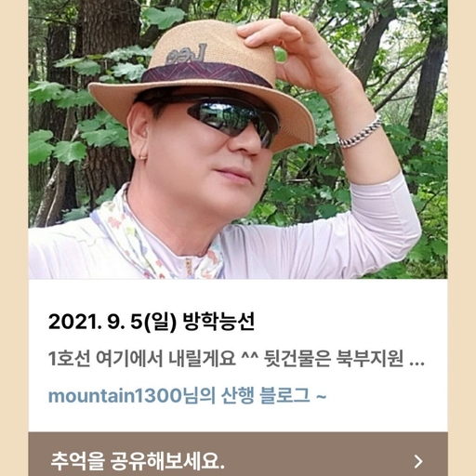This screenshot has width=476, height=476.
Task: Click the logo lettering on the hat
Action: (x=186, y=55)
